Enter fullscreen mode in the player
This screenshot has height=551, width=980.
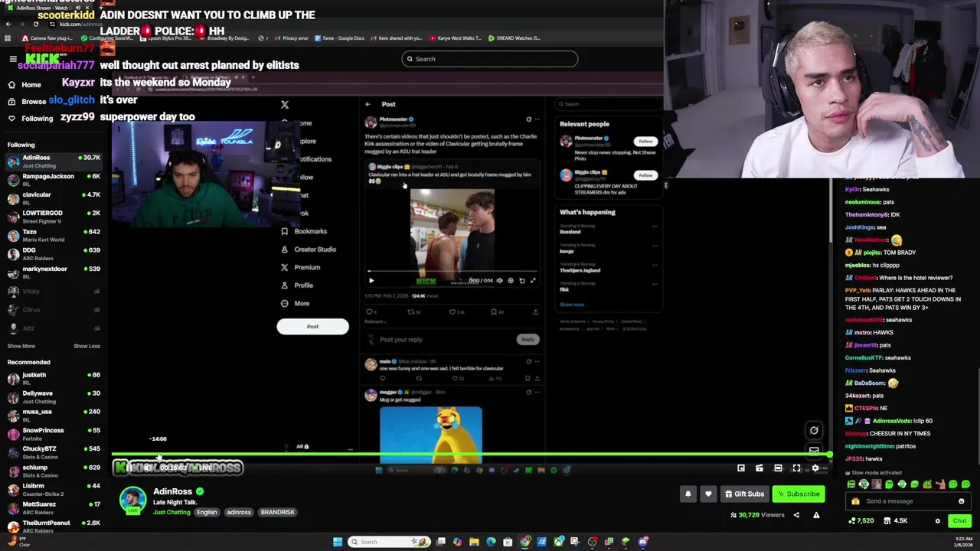pos(796,468)
